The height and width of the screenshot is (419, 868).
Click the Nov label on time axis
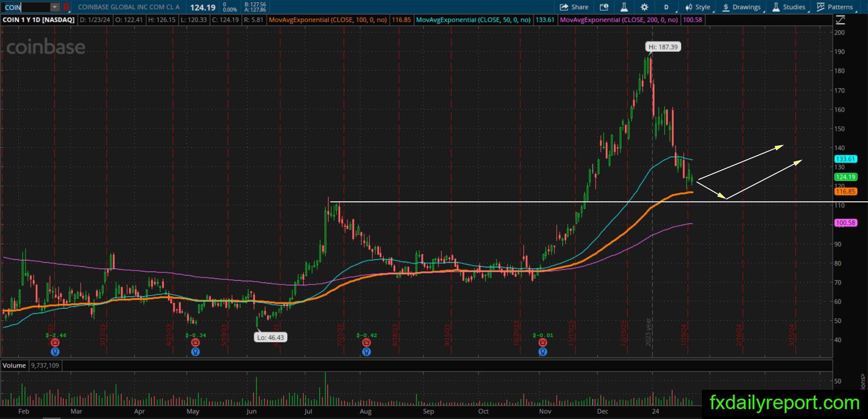tap(545, 411)
